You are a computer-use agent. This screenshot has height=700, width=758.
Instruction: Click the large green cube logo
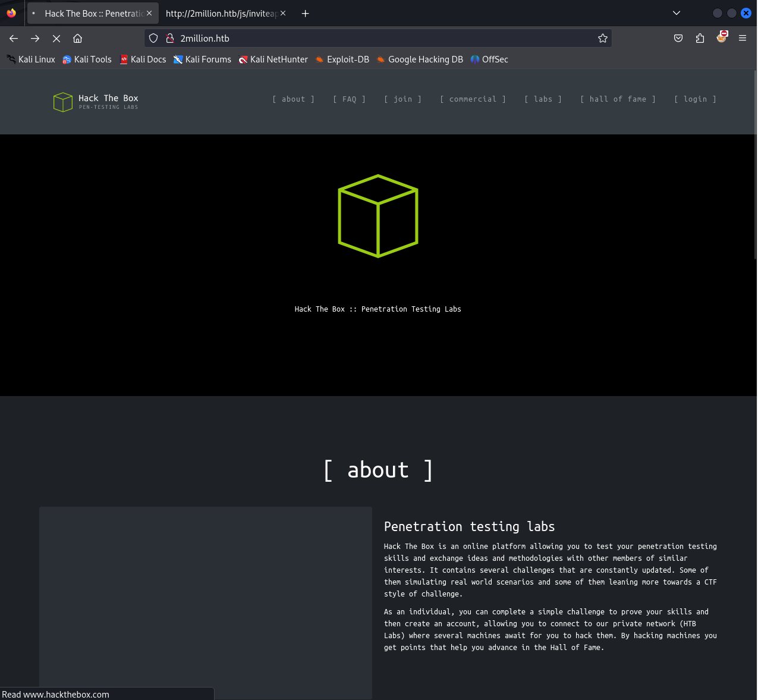point(378,216)
